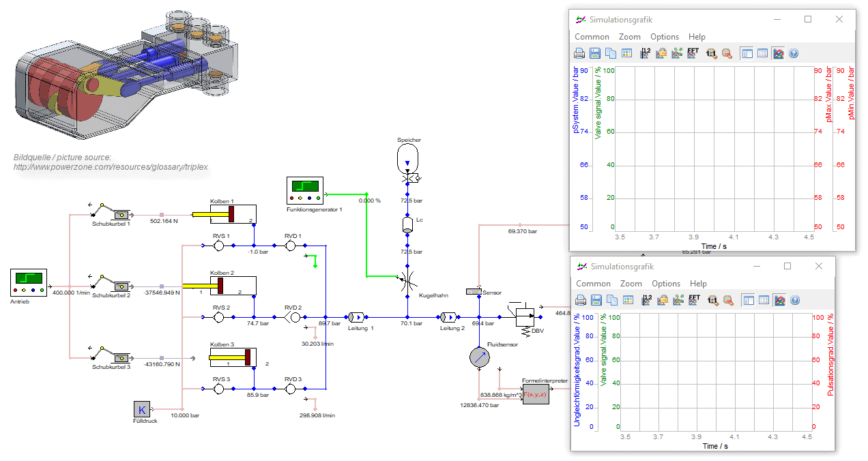
Task: Toggle table view in Pulsationsgrad plot window
Action: (764, 300)
